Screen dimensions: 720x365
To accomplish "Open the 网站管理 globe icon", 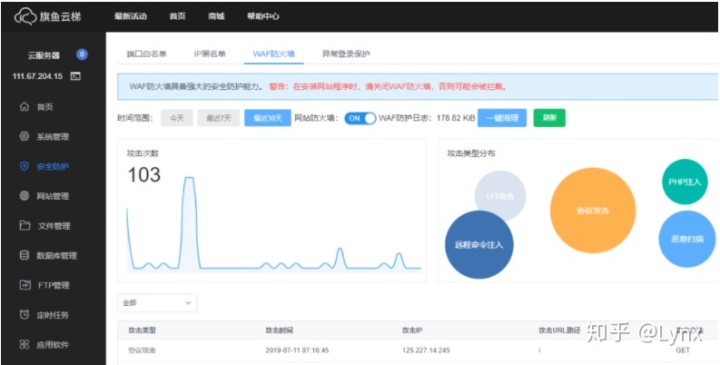I will tap(24, 196).
